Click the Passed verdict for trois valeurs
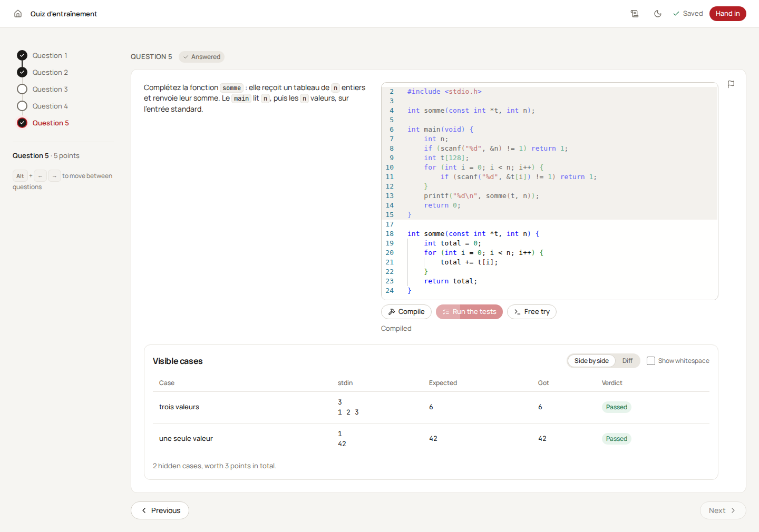The height and width of the screenshot is (532, 759). [x=616, y=407]
